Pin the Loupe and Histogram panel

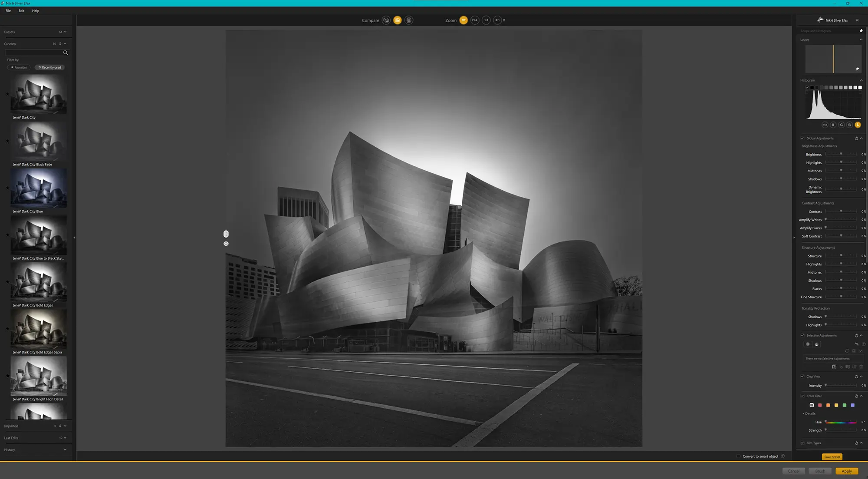point(861,31)
